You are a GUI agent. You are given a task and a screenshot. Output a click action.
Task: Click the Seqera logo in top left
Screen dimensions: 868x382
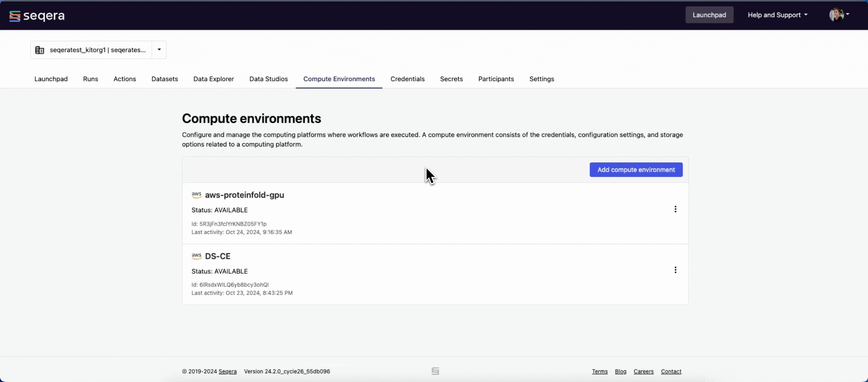tap(37, 15)
